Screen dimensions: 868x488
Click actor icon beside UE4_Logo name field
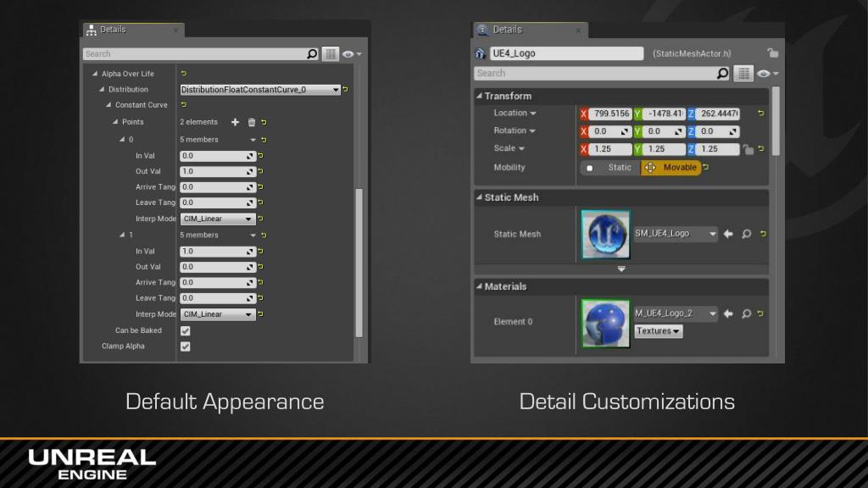tap(480, 53)
